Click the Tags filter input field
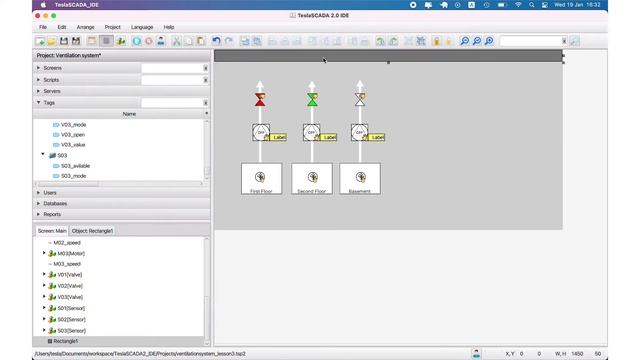The image size is (640, 360). (x=172, y=102)
